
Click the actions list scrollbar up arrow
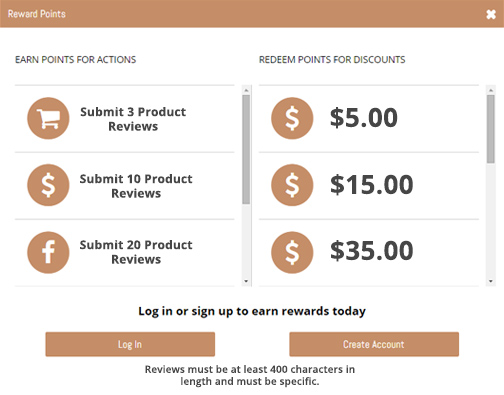click(246, 90)
